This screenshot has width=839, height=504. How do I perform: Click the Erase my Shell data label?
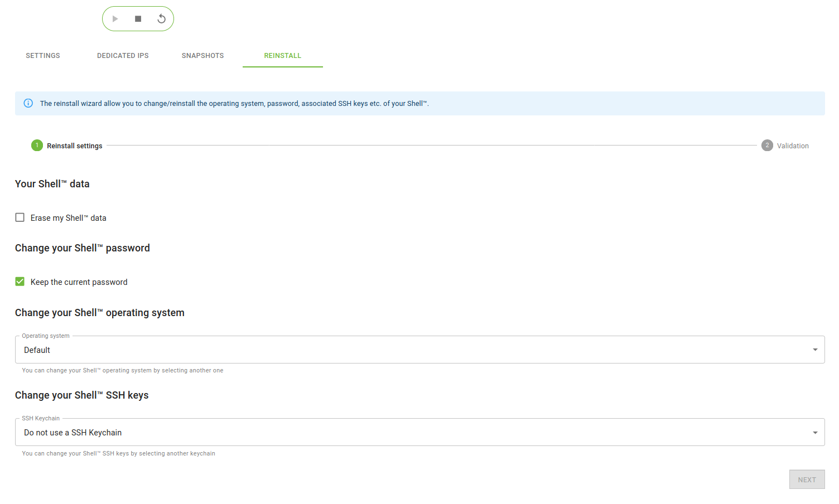[x=68, y=218]
